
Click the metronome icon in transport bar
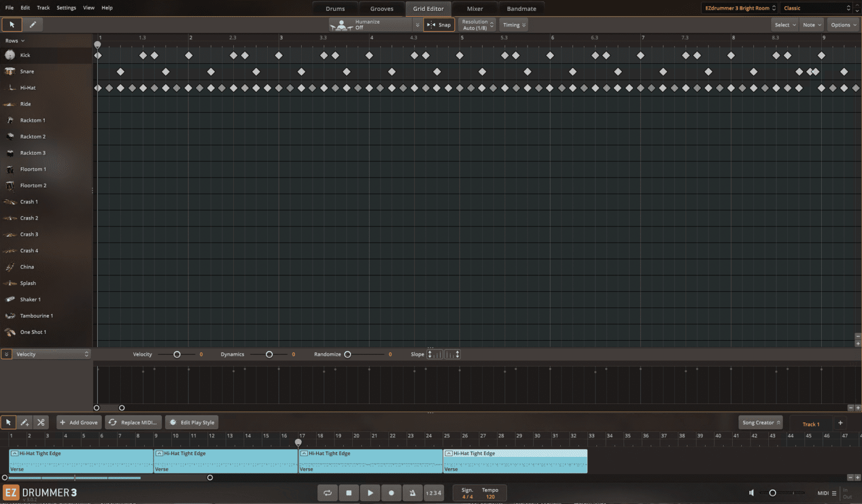coord(412,493)
